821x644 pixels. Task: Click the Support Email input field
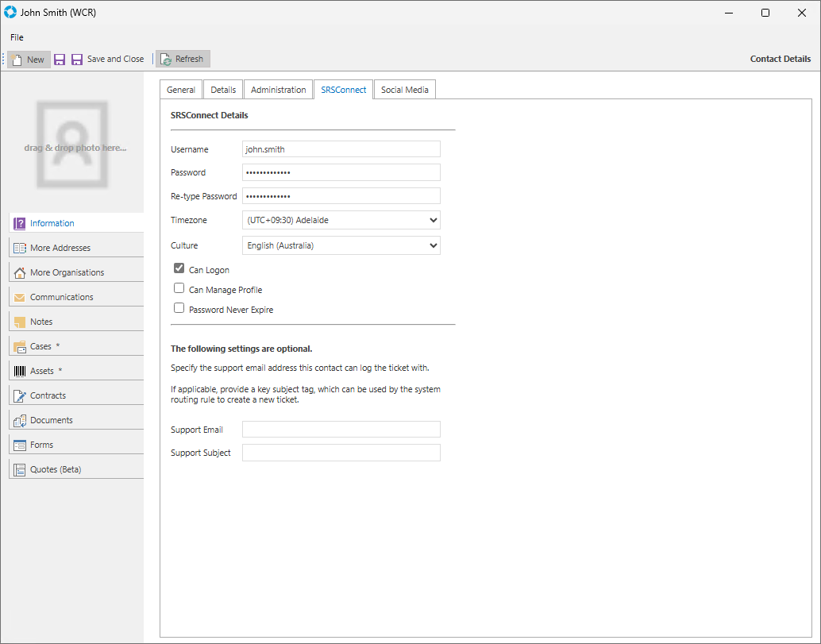coord(341,430)
